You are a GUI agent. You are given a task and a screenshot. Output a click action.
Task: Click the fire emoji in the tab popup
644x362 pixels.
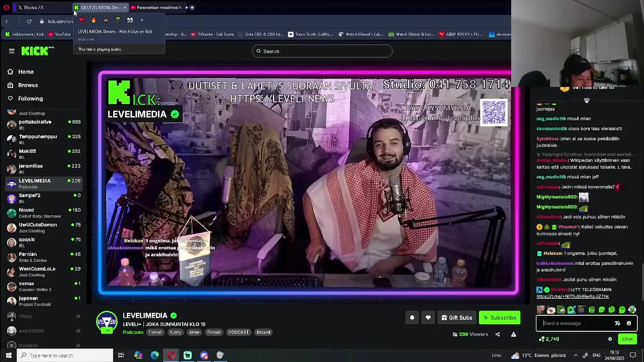tap(94, 20)
